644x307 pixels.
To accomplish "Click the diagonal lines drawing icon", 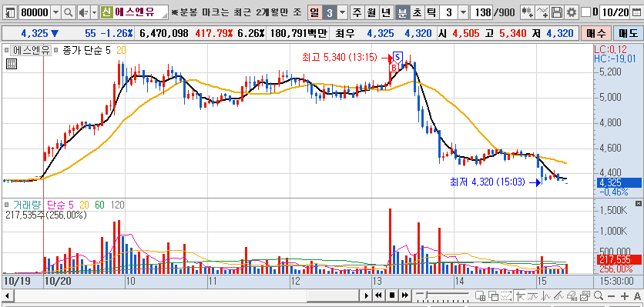I will click(559, 295).
